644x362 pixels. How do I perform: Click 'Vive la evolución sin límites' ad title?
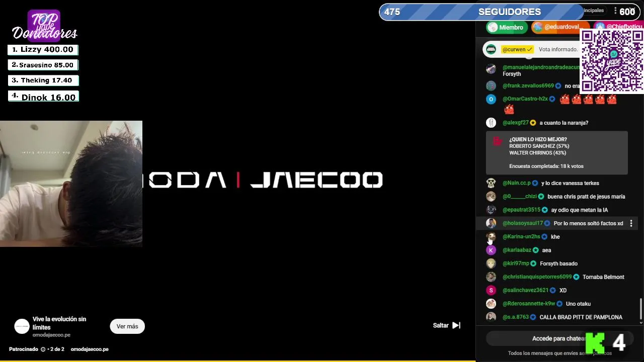coord(59,323)
